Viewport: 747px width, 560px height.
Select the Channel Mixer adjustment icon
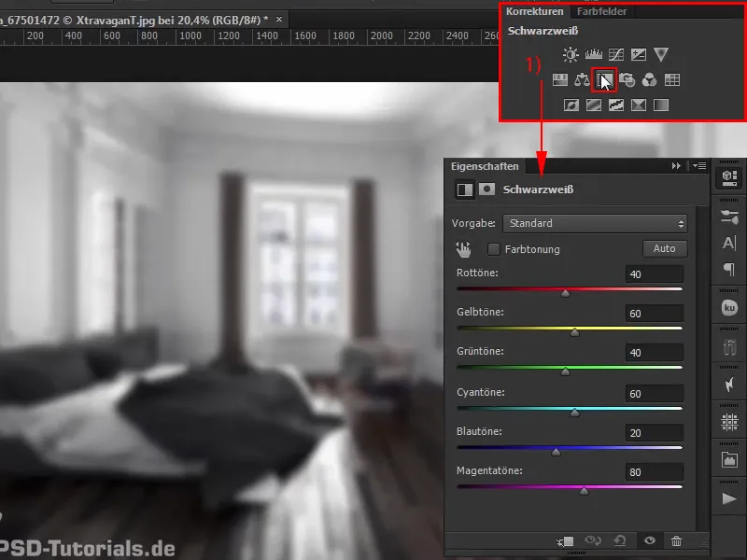point(650,80)
